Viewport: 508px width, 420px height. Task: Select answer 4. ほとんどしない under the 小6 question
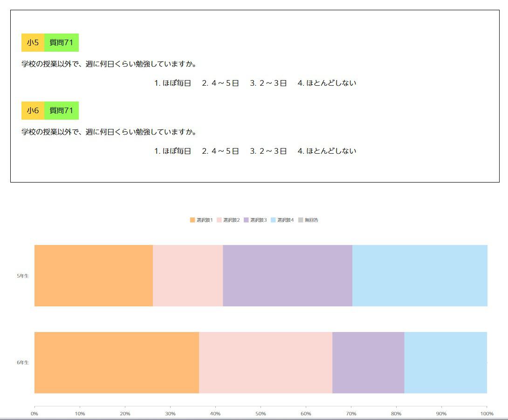pos(327,150)
